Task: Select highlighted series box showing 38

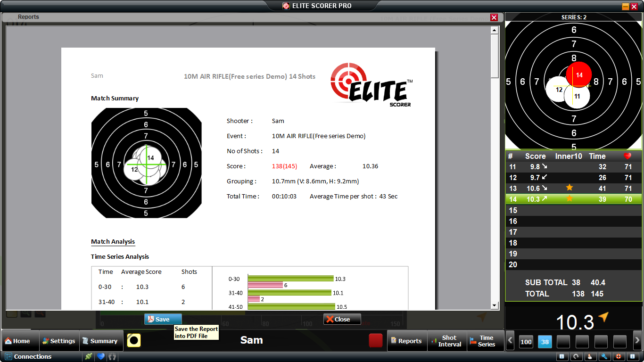Action: click(x=545, y=342)
